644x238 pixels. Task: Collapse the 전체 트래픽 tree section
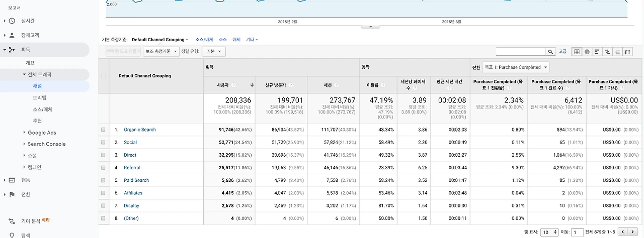click(24, 74)
